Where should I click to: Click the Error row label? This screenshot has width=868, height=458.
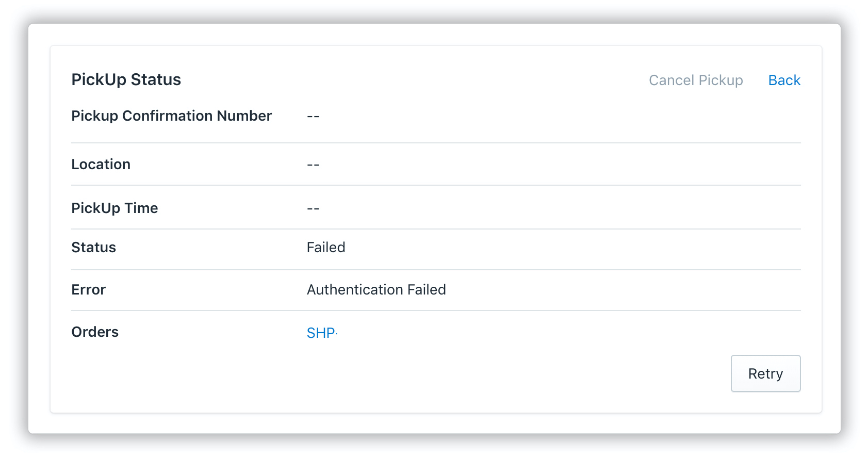click(x=88, y=290)
